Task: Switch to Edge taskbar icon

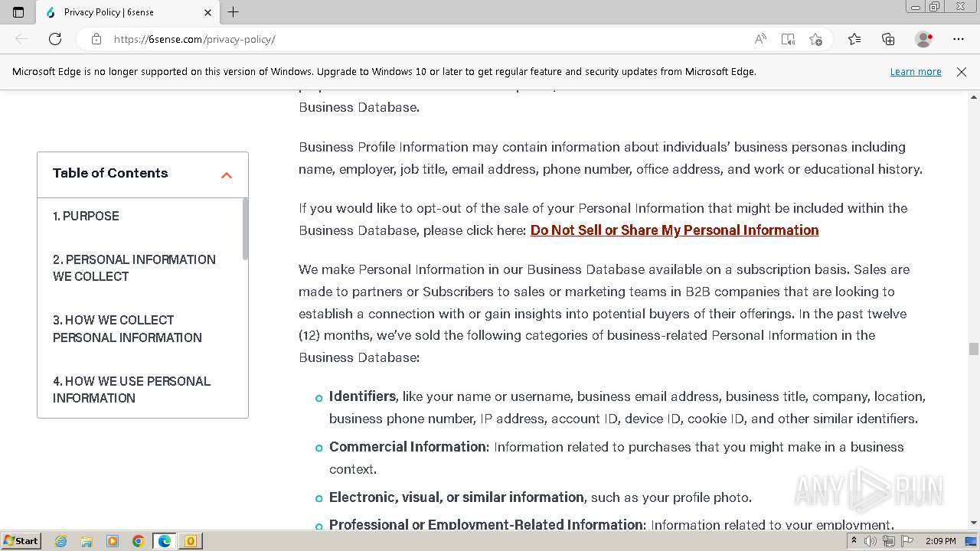Action: pyautogui.click(x=165, y=541)
